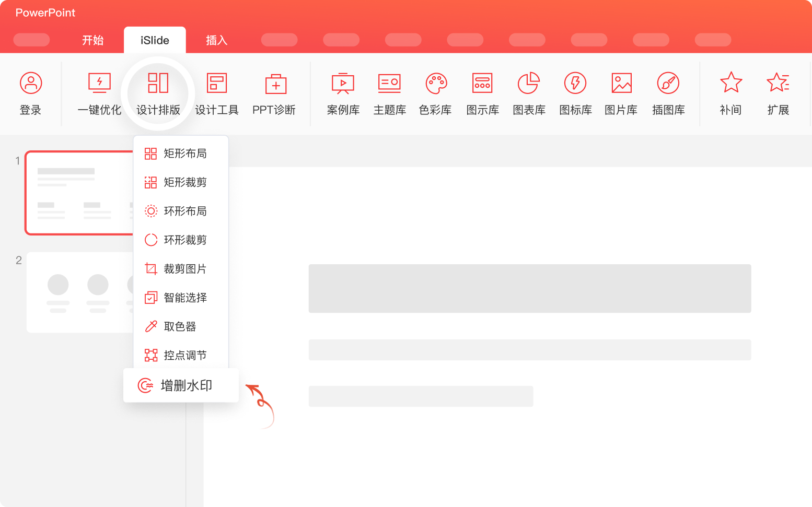This screenshot has width=812, height=507.
Task: Switch to the 开始 tab
Action: tap(93, 40)
